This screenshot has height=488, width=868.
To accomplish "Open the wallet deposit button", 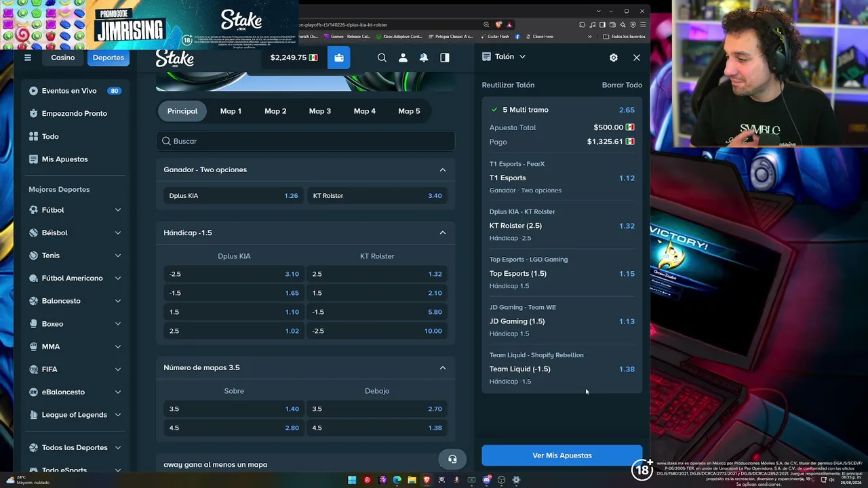I will point(339,58).
